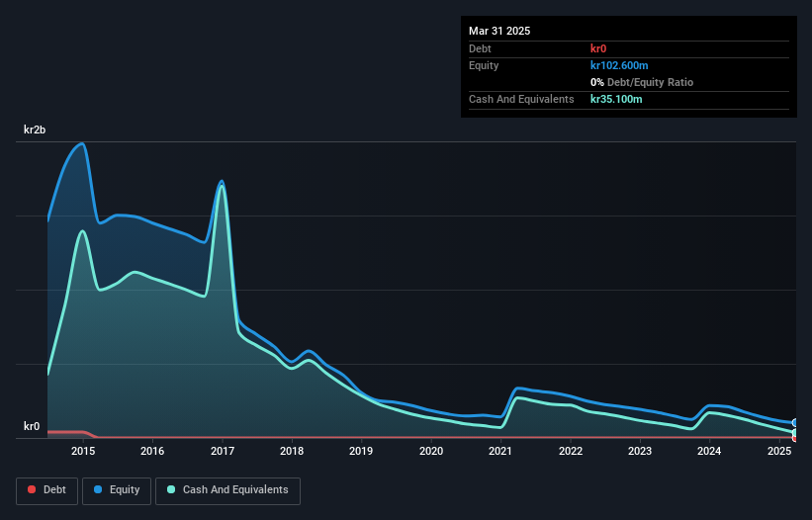Click the kr0 debt value in tooltip

click(598, 48)
